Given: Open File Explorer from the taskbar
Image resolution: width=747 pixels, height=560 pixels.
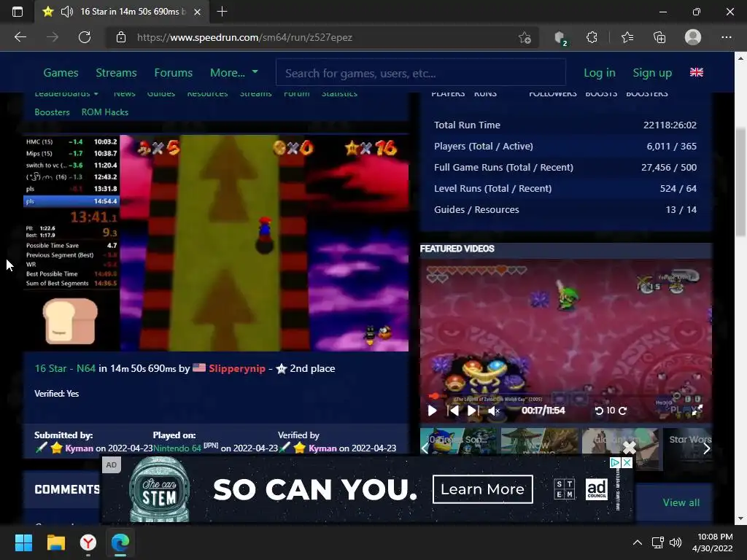Looking at the screenshot, I should coord(55,542).
